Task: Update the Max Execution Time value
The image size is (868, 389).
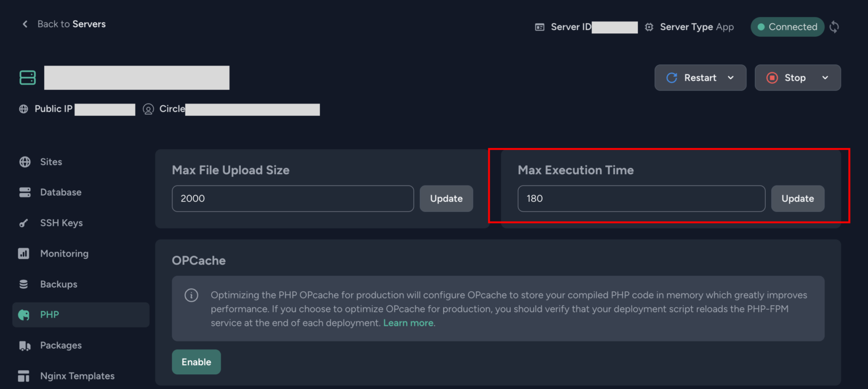Action: 797,198
